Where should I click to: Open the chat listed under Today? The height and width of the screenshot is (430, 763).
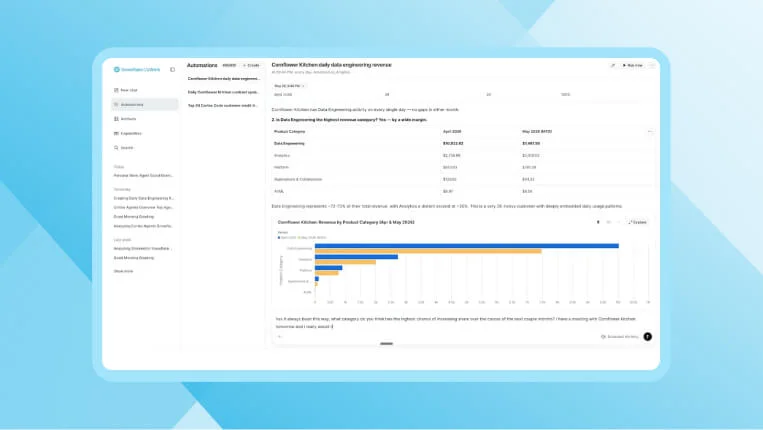point(144,176)
